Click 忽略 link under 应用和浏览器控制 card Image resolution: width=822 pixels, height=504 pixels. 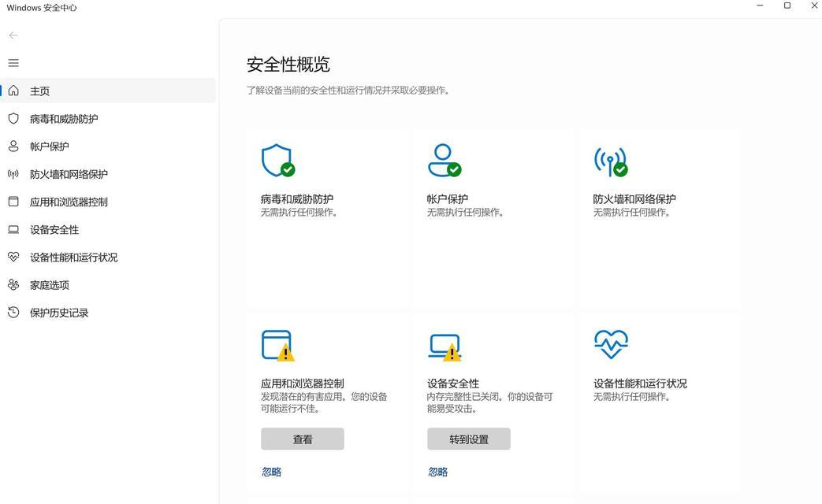272,472
